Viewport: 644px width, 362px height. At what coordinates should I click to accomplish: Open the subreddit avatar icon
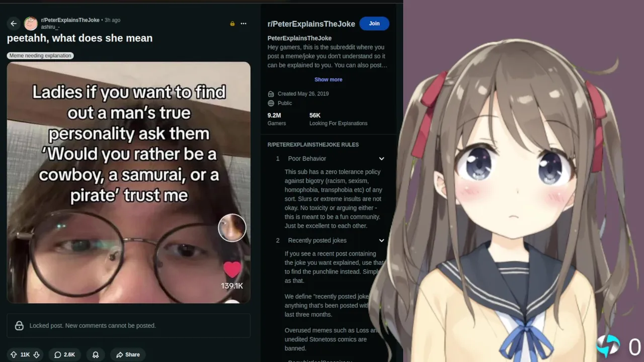point(31,24)
